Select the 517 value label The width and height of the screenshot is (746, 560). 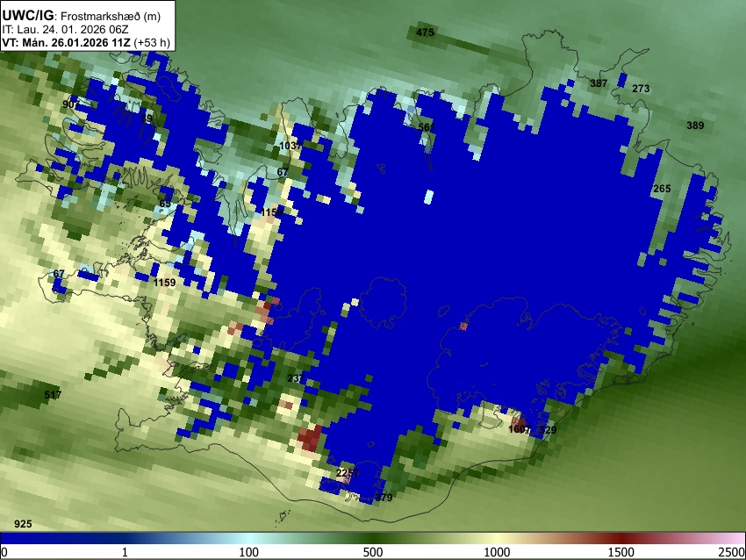[x=53, y=395]
